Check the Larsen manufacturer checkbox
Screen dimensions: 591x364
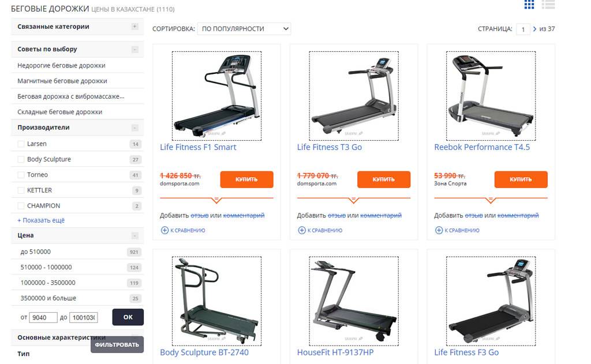[21, 144]
